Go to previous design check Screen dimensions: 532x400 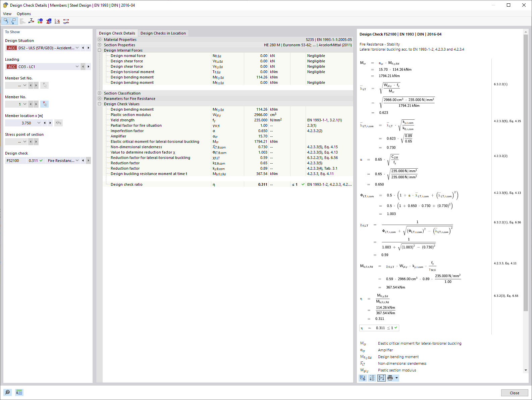(x=83, y=161)
